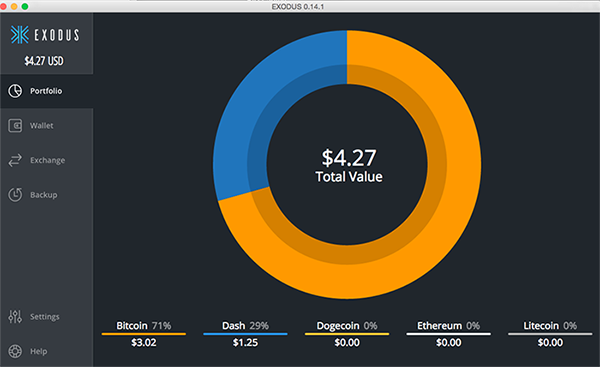The image size is (600, 367).
Task: Select the Dash 29% legend label
Action: [x=245, y=326]
